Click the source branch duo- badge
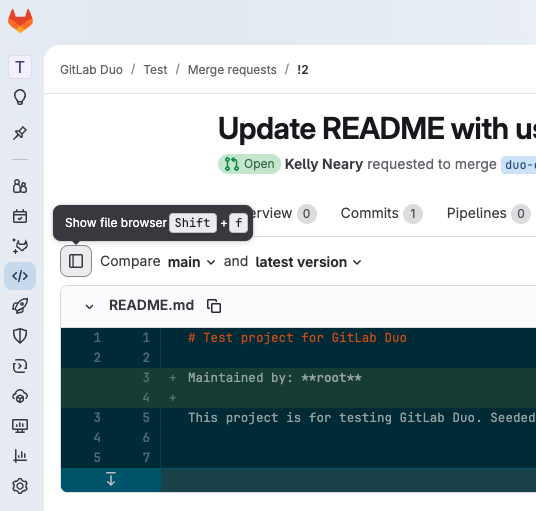The width and height of the screenshot is (536, 511). point(520,165)
